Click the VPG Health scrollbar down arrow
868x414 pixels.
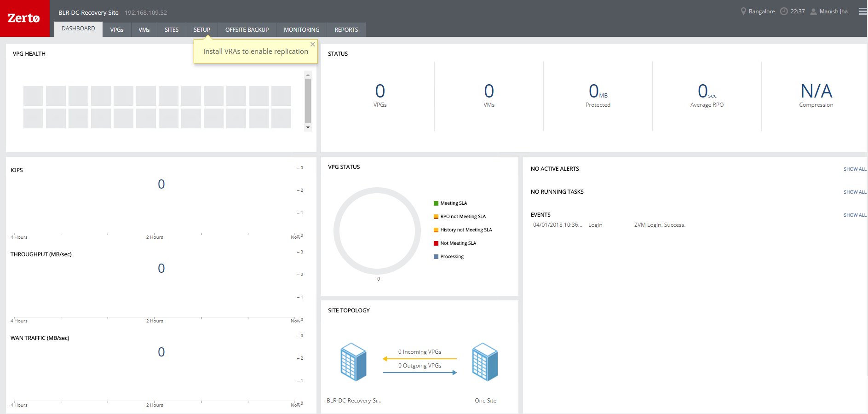(x=308, y=127)
